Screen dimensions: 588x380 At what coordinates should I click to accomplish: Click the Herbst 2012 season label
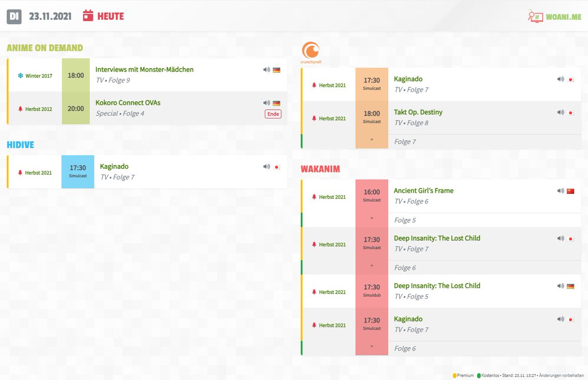[39, 109]
